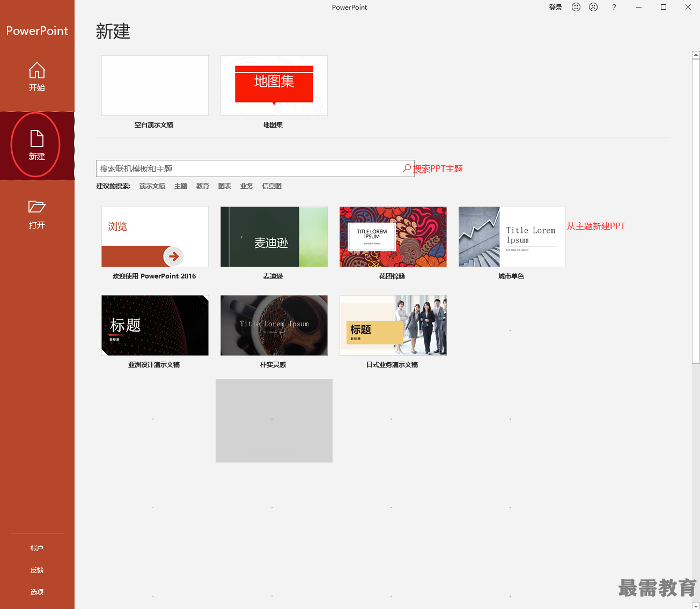The image size is (700, 609).
Task: Search suggested term 业务
Action: coord(247,186)
